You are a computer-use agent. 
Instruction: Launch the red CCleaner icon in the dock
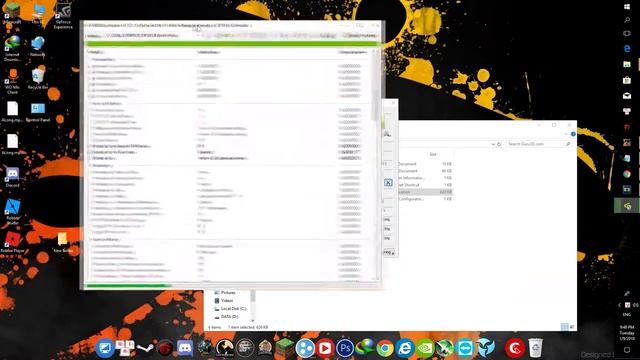[x=515, y=348]
